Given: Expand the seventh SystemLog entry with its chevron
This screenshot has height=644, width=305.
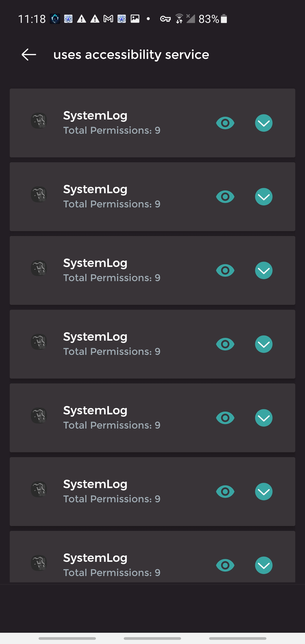Looking at the screenshot, I should click(264, 565).
